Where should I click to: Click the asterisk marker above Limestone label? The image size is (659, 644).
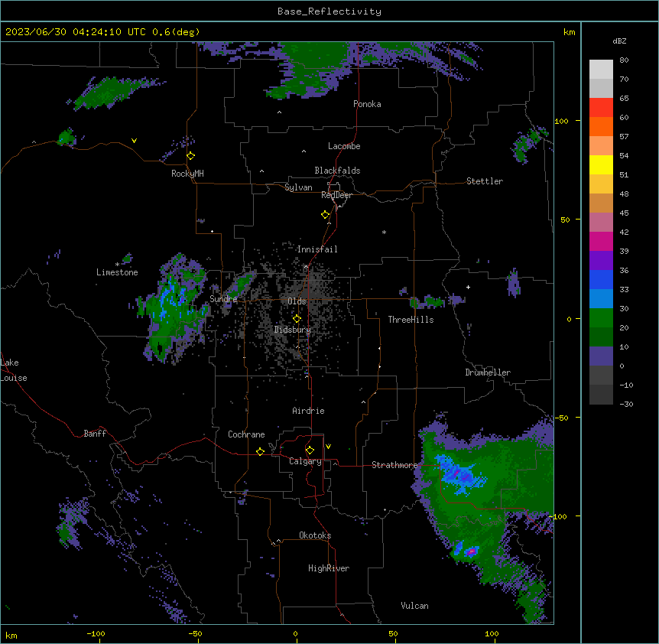click(117, 265)
